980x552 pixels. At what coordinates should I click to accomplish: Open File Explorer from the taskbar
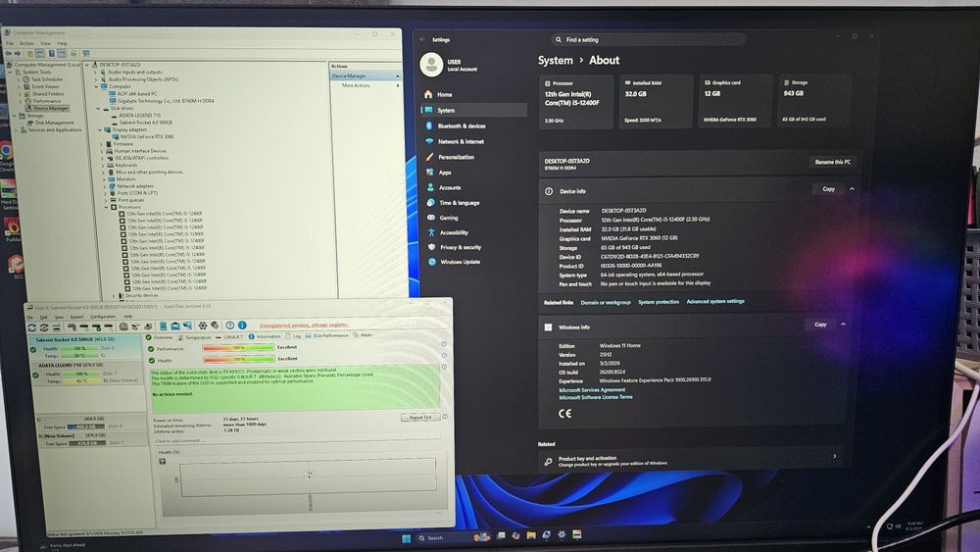tap(530, 535)
